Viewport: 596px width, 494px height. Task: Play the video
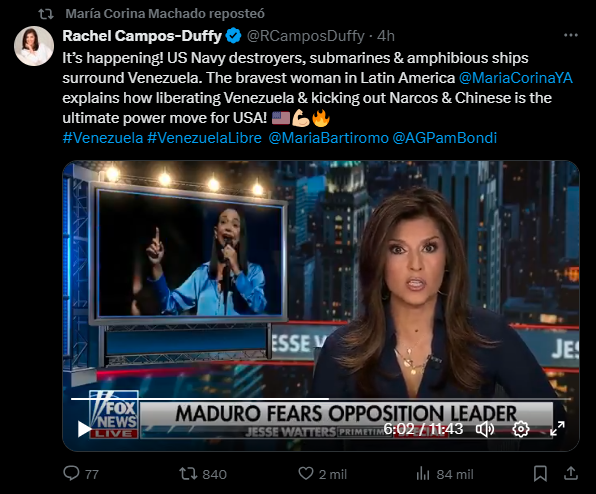click(84, 429)
